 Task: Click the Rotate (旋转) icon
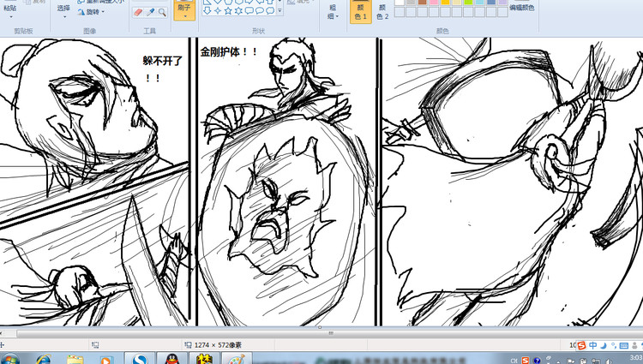click(83, 13)
